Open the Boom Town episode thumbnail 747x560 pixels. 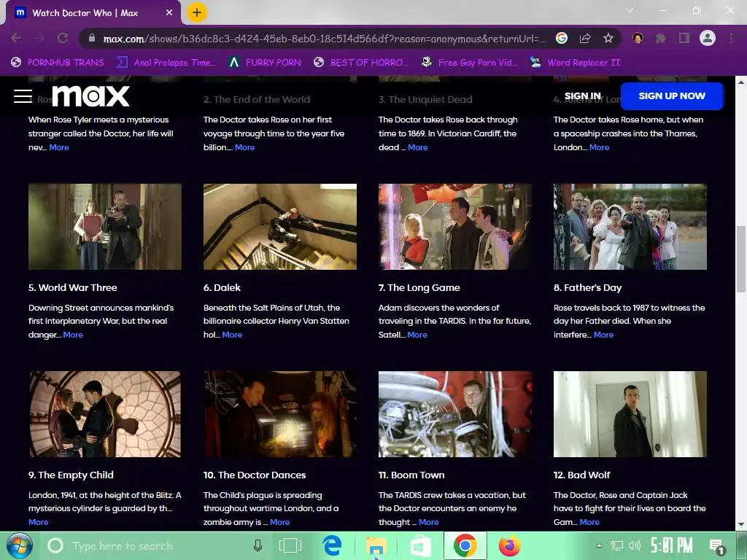coord(455,414)
